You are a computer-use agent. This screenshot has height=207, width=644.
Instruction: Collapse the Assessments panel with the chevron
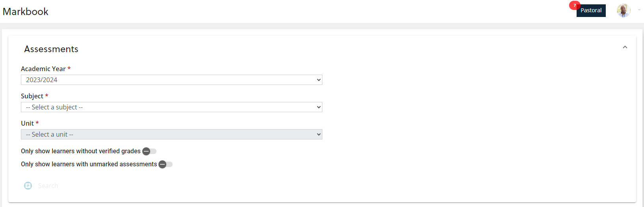[625, 47]
